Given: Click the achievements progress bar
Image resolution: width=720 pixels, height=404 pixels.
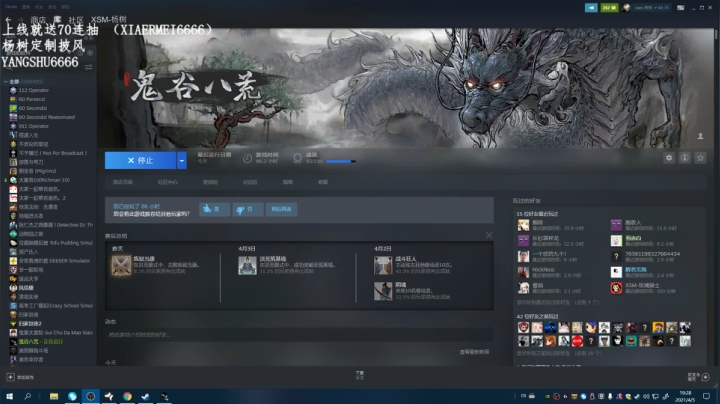Looking at the screenshot, I should pos(340,162).
